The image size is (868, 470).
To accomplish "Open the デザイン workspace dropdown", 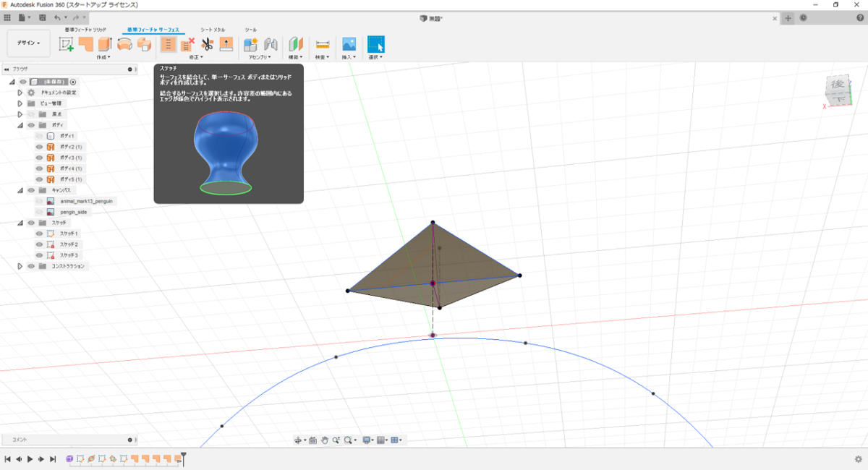I will [29, 43].
